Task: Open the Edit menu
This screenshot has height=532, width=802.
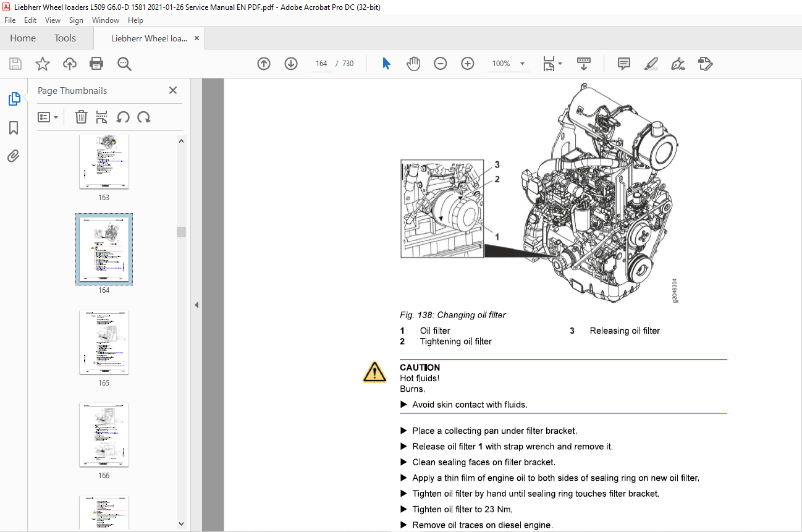Action: [x=30, y=20]
